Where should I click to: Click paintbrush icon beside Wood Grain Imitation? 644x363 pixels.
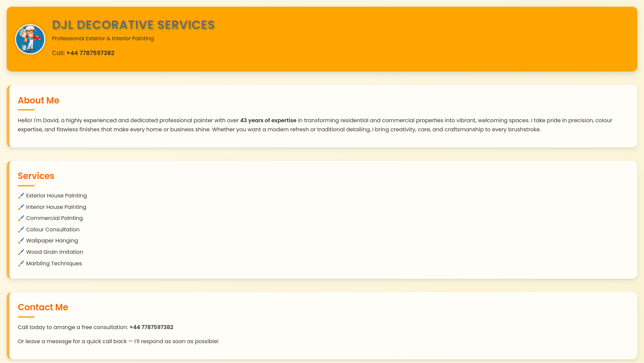21,252
